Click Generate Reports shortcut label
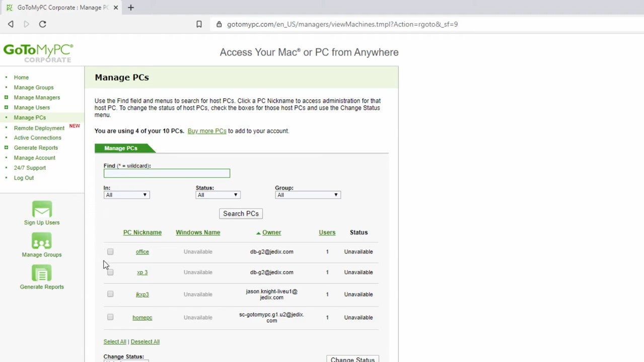 [x=42, y=287]
